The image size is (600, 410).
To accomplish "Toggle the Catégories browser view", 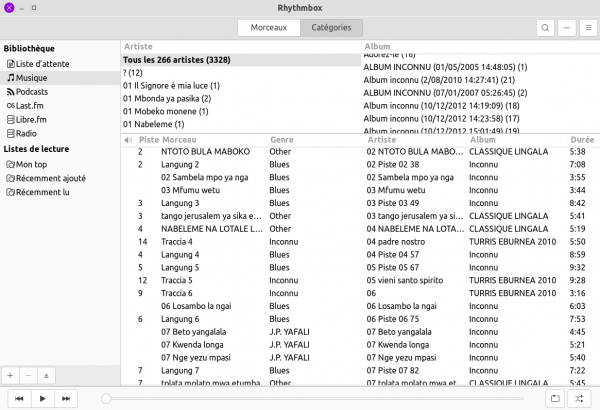I will tap(332, 28).
